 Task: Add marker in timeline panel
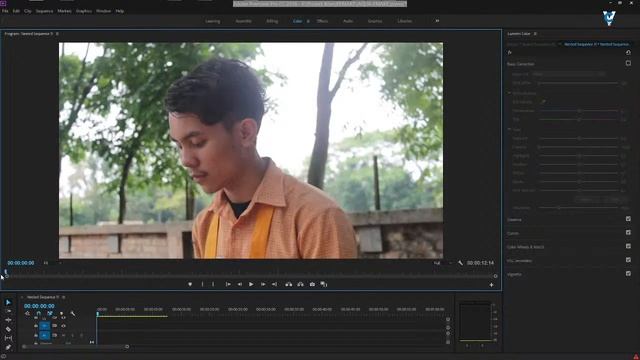click(61, 313)
